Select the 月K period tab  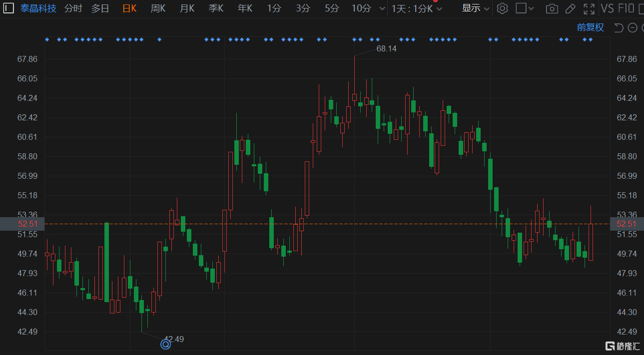(x=187, y=8)
